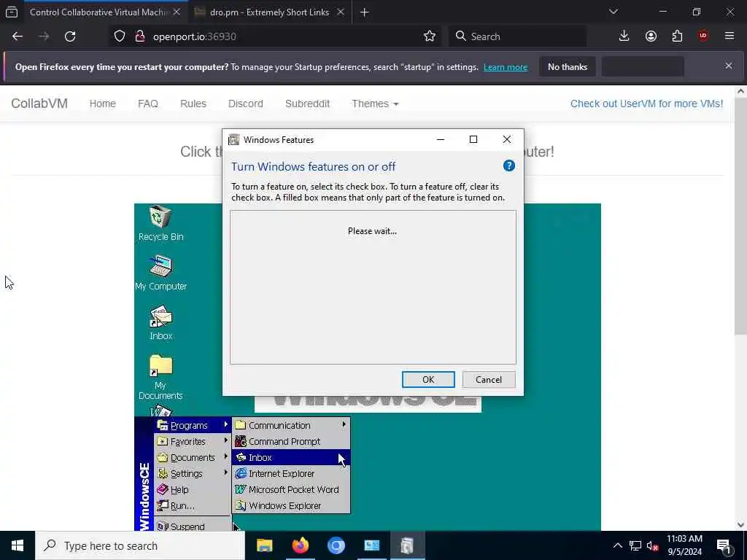
Task: Open the Inbox shortcut on the VM desktop
Action: tap(161, 323)
